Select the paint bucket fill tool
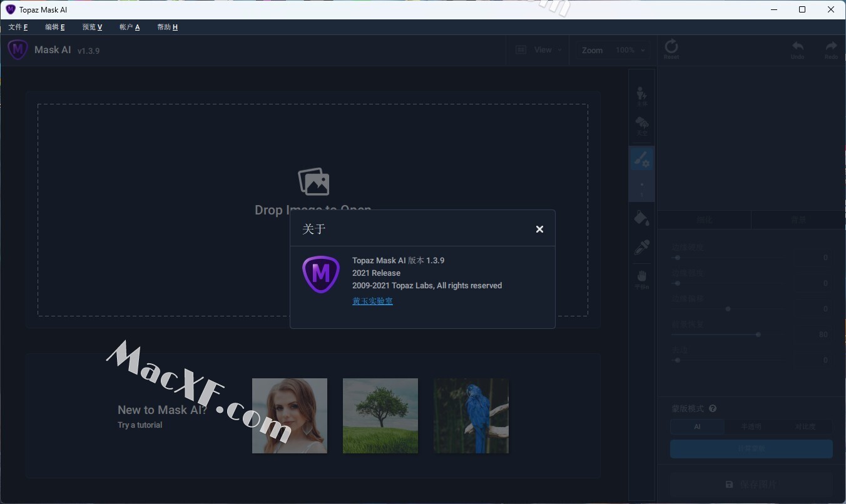Image resolution: width=846 pixels, height=504 pixels. click(x=641, y=218)
